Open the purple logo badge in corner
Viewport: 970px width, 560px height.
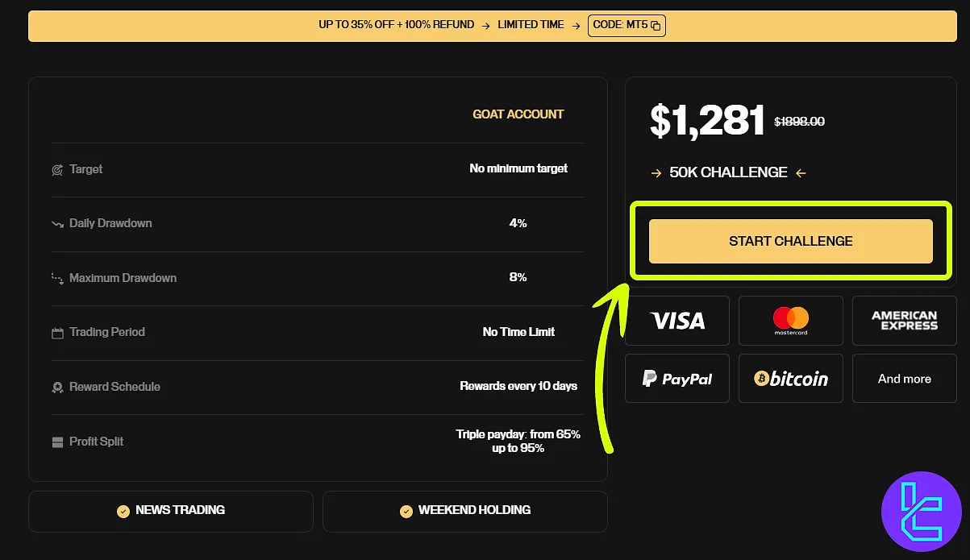[922, 511]
